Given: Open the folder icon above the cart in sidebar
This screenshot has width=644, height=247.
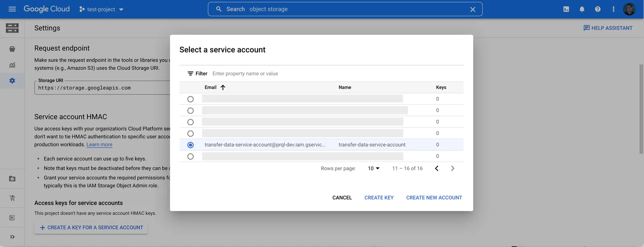Looking at the screenshot, I should (x=12, y=179).
